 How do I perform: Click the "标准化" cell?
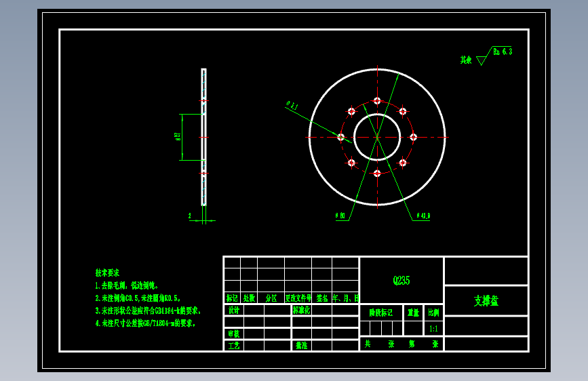point(302,310)
